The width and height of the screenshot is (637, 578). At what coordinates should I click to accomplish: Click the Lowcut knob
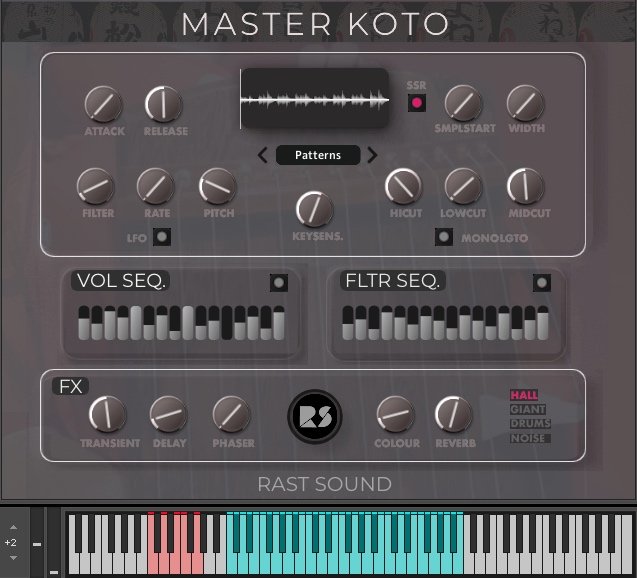click(x=463, y=186)
